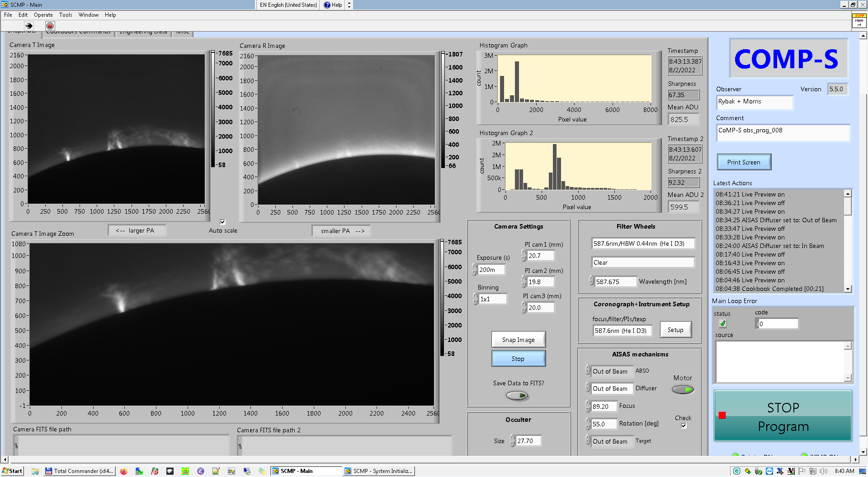Open the Windows Explorer folder icon
Viewport: 868px width, 477px height.
click(35, 471)
